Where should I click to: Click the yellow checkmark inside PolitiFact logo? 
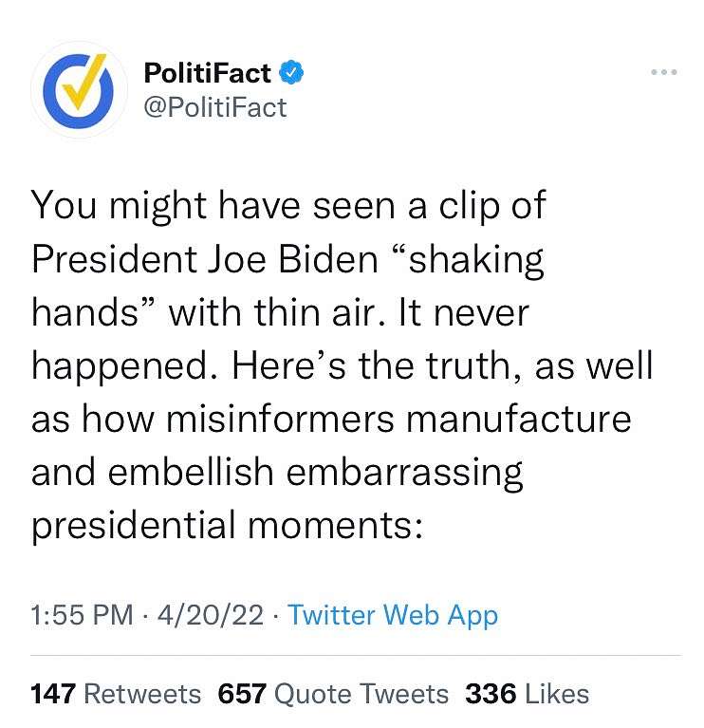pos(84,82)
